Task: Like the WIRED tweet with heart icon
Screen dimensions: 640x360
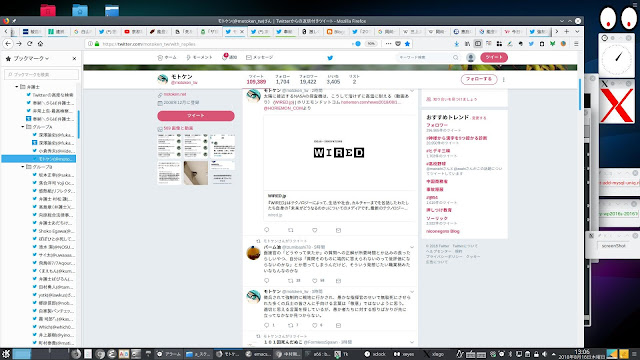Action: 315,230
